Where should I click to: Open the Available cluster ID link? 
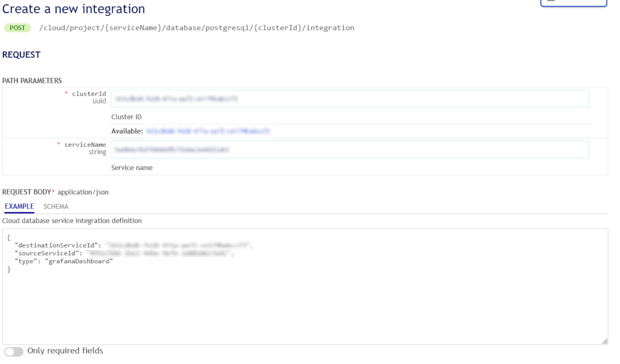pyautogui.click(x=209, y=131)
